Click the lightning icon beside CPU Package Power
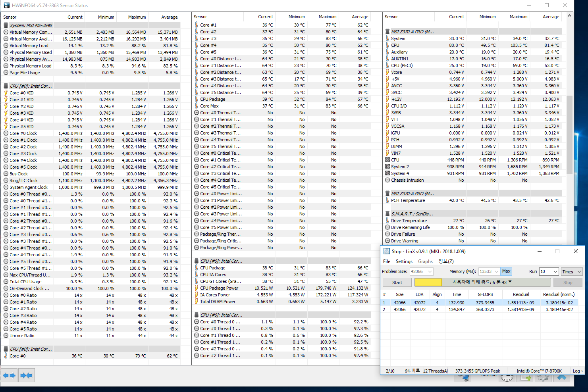Screen dimensions: 588x392 coord(197,288)
